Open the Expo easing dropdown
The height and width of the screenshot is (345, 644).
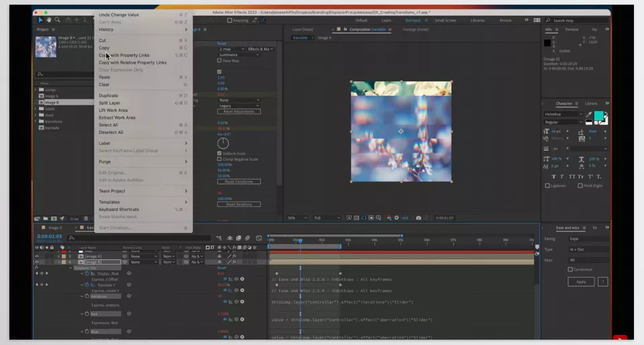(588, 238)
